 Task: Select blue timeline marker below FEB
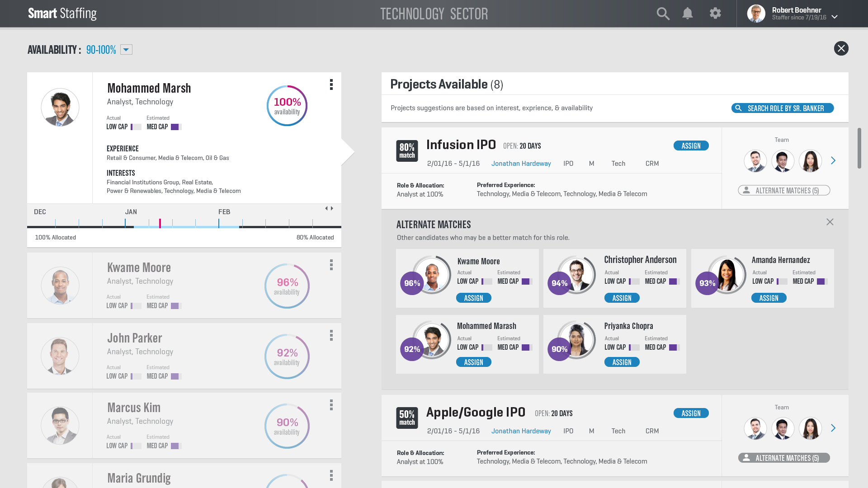coord(219,223)
